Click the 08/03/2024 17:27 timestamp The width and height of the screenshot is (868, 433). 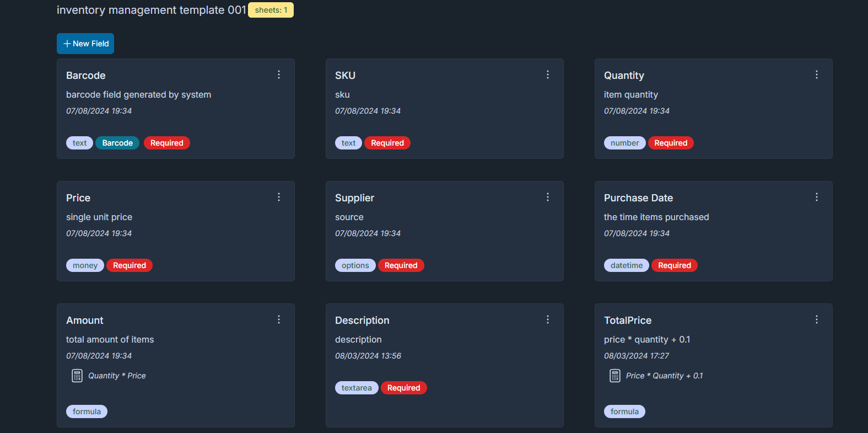pyautogui.click(x=637, y=356)
